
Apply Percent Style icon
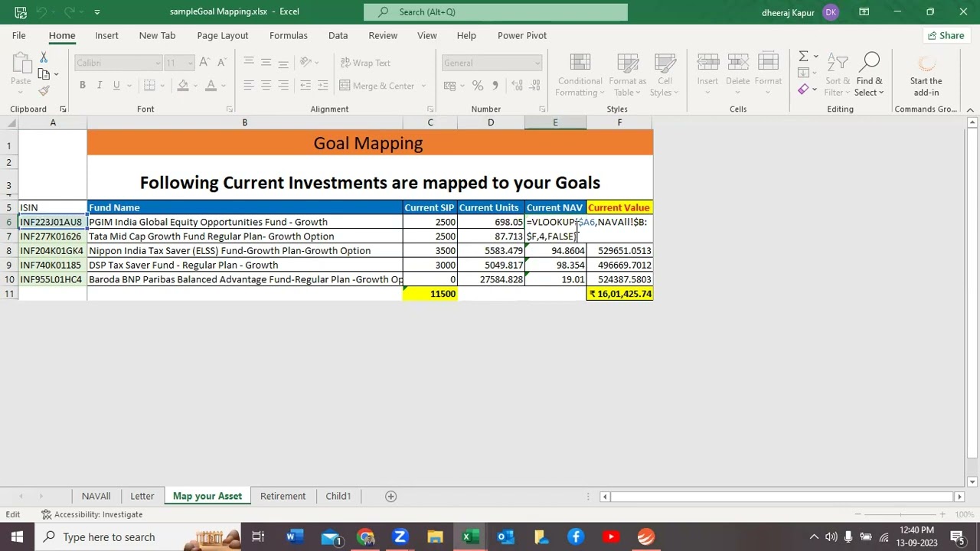477,86
